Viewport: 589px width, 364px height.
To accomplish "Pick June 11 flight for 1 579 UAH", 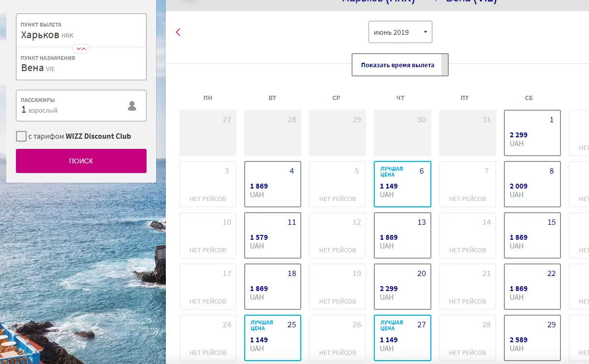I will pos(273,235).
